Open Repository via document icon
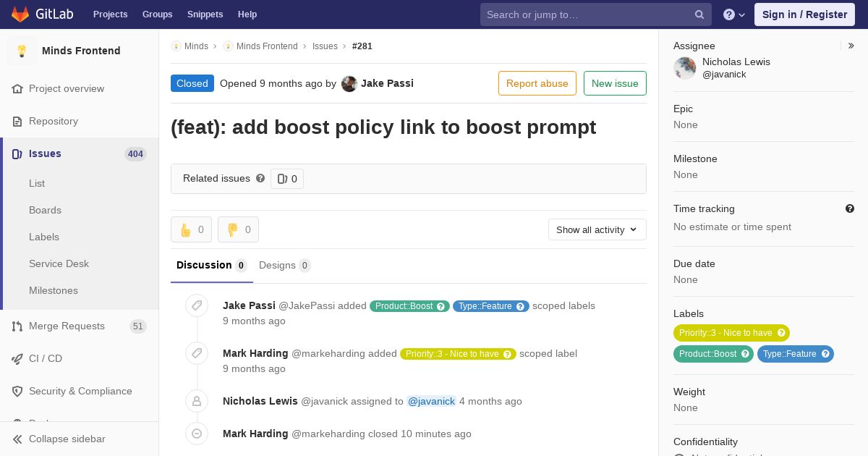The height and width of the screenshot is (456, 868). tap(17, 121)
